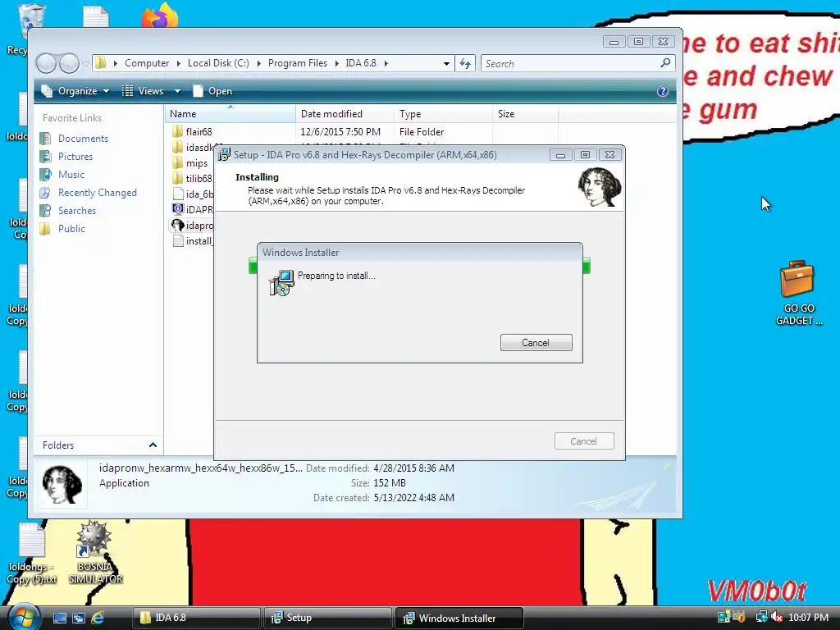The height and width of the screenshot is (630, 840).
Task: Select the Firefox desktop icon
Action: (x=160, y=15)
